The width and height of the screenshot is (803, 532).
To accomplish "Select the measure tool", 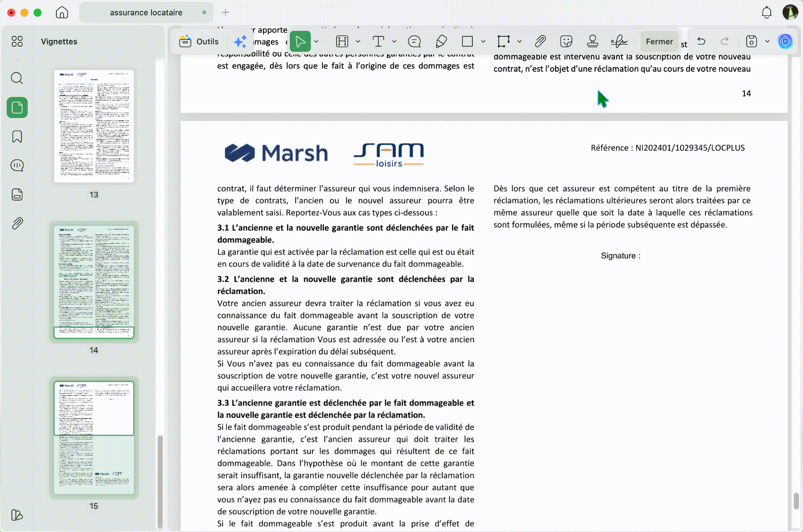I will [x=503, y=41].
